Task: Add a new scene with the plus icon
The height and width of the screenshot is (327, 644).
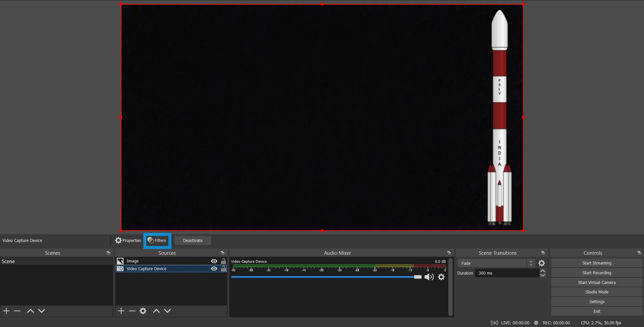Action: click(6, 311)
